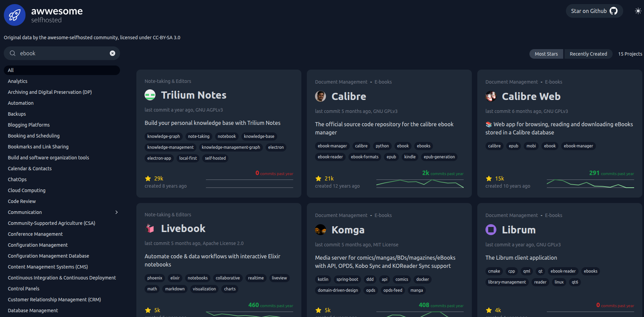The image size is (644, 317).
Task: Sort projects by Recently Created
Action: (x=588, y=54)
